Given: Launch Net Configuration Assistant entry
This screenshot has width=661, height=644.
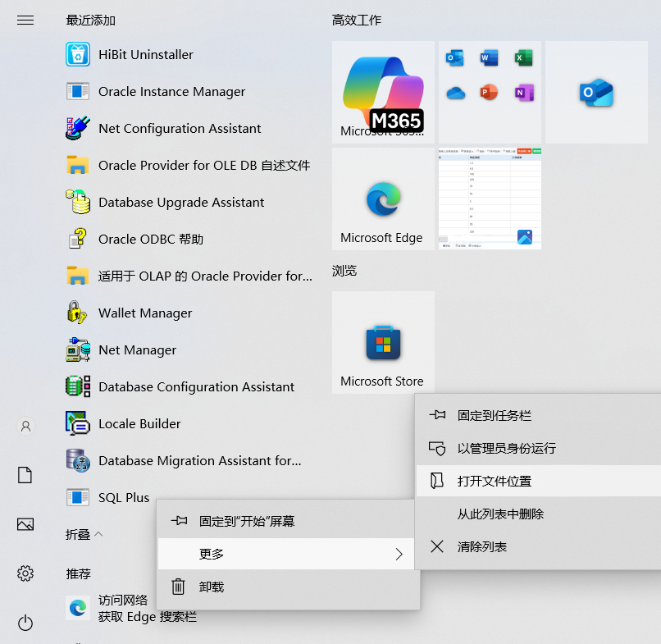Looking at the screenshot, I should (189, 128).
